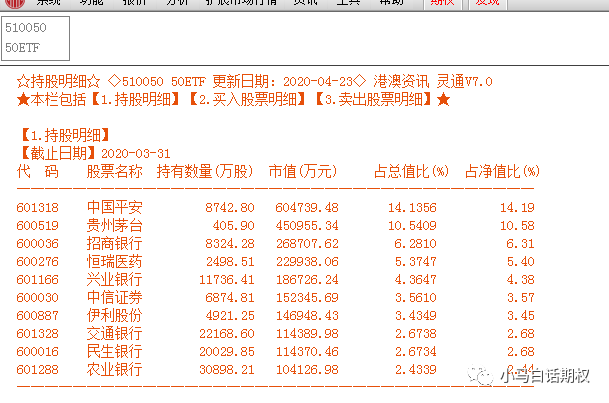Click market value 104126.98

[x=307, y=370]
